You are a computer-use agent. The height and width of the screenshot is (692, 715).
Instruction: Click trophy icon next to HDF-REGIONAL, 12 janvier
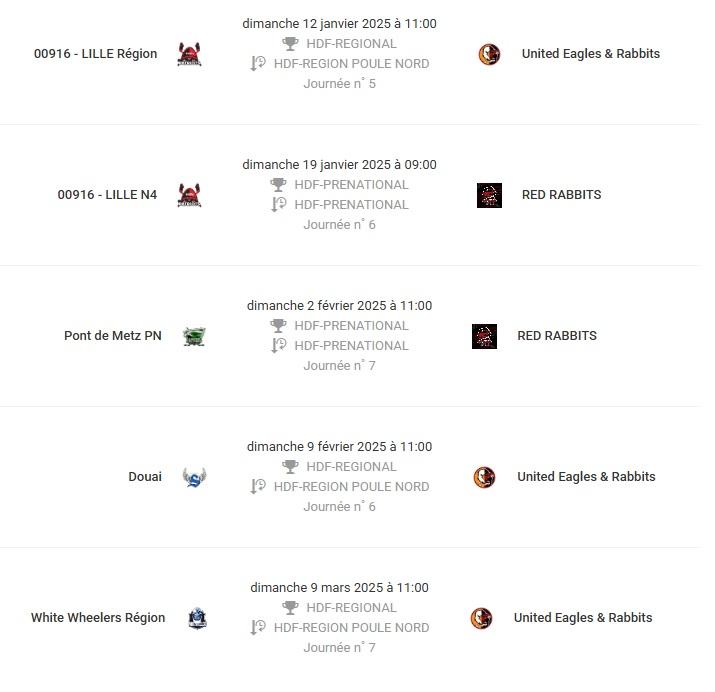(290, 44)
